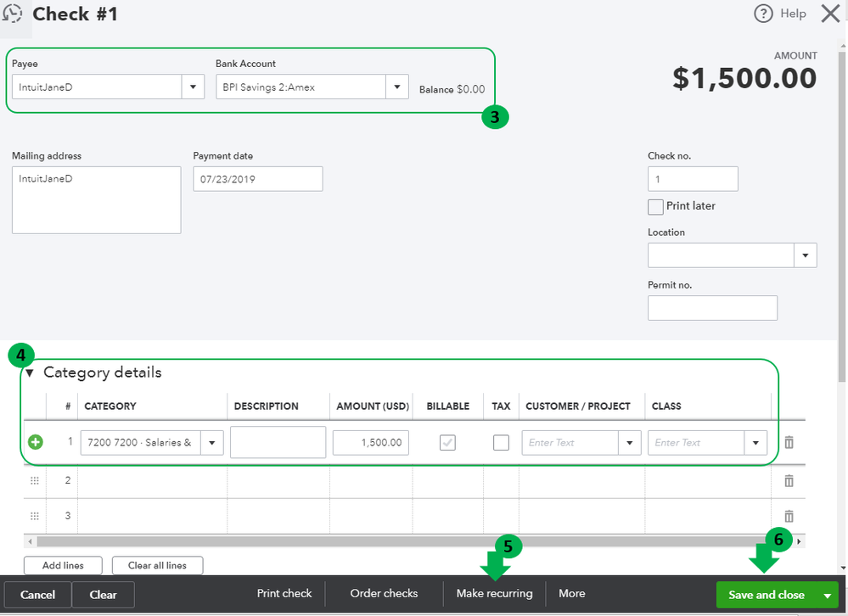This screenshot has height=616, width=848.
Task: Open Customer / Project dropdown arrow
Action: (630, 443)
